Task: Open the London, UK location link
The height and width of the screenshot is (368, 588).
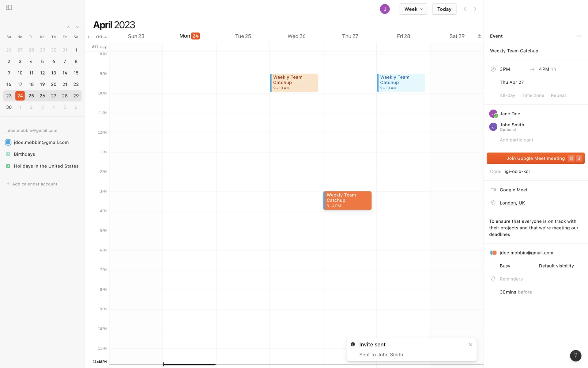Action: 512,203
